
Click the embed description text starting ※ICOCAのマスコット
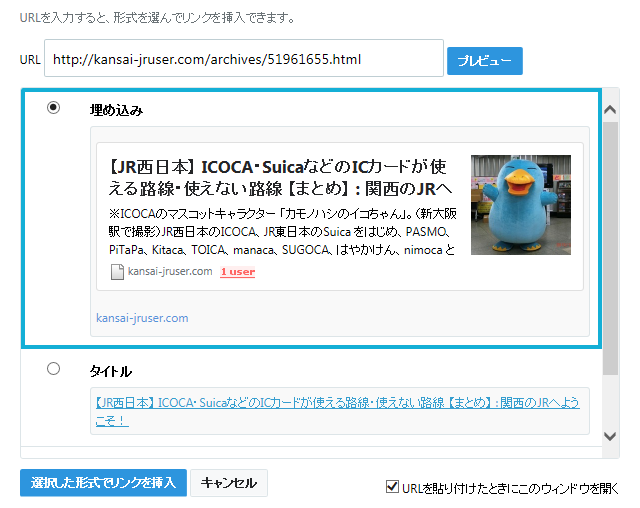tap(282, 231)
